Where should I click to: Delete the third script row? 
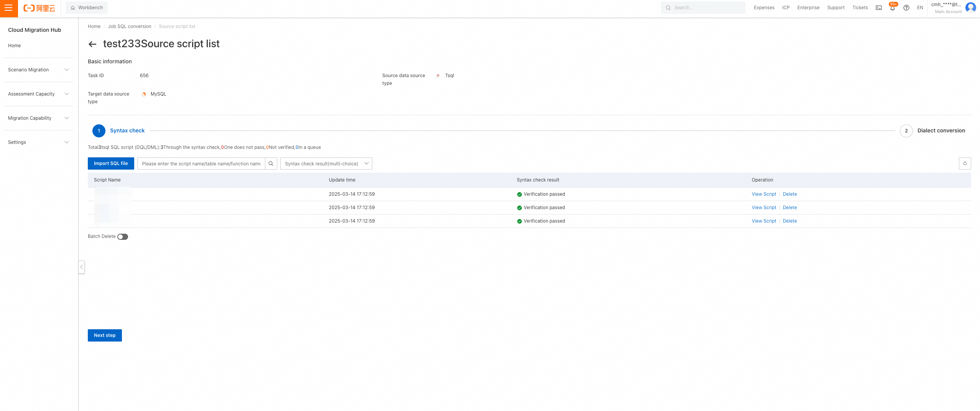790,221
